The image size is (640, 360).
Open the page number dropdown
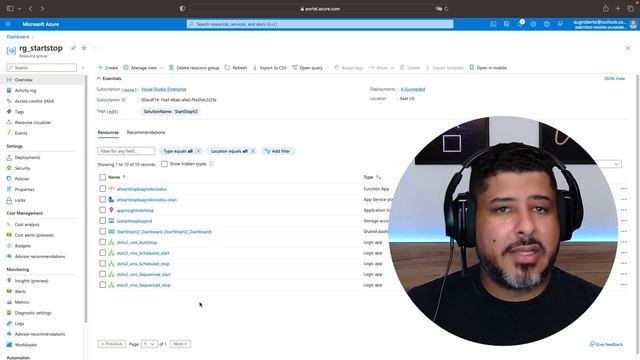coord(149,344)
